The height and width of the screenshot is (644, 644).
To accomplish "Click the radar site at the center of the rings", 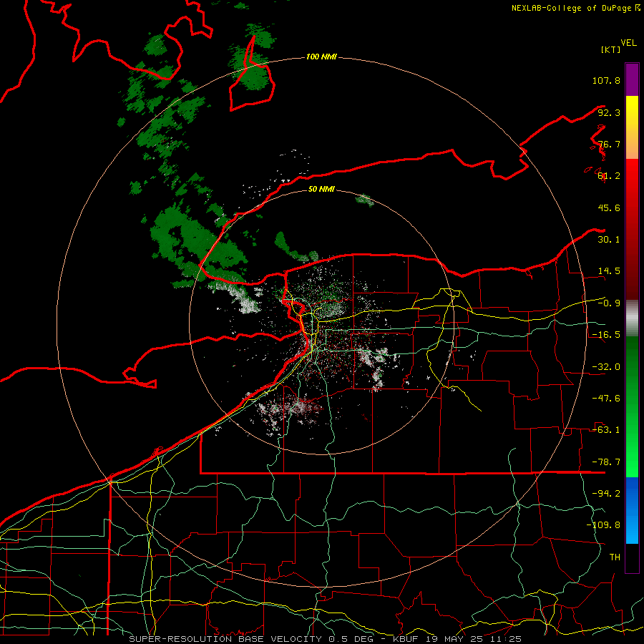I will (321, 323).
